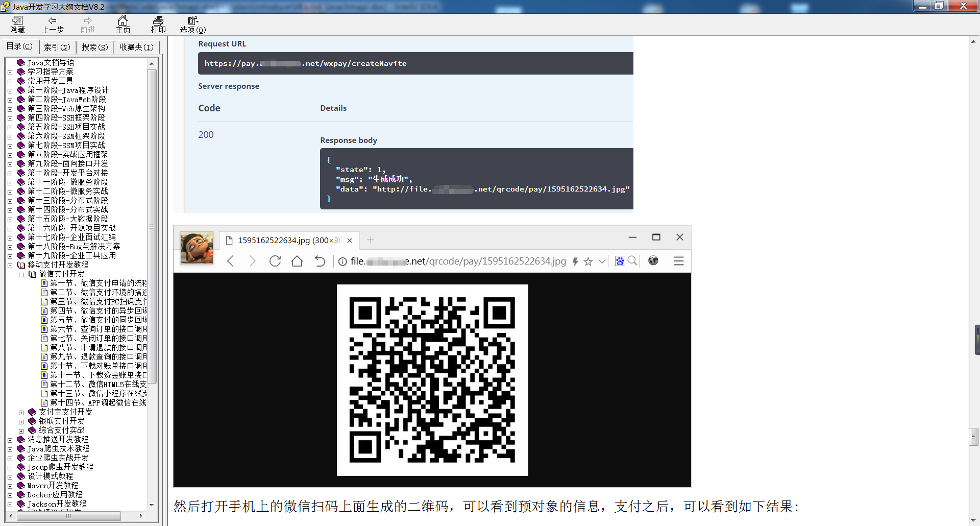980x526 pixels.
Task: Open the 主页 (Home) toolbar icon
Action: pyautogui.click(x=123, y=25)
